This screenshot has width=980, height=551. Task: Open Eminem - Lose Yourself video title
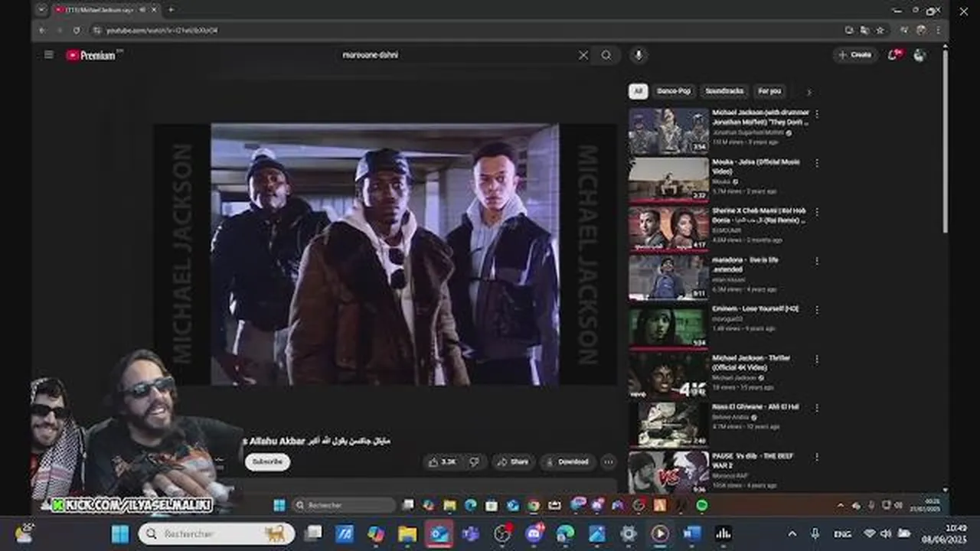point(755,308)
